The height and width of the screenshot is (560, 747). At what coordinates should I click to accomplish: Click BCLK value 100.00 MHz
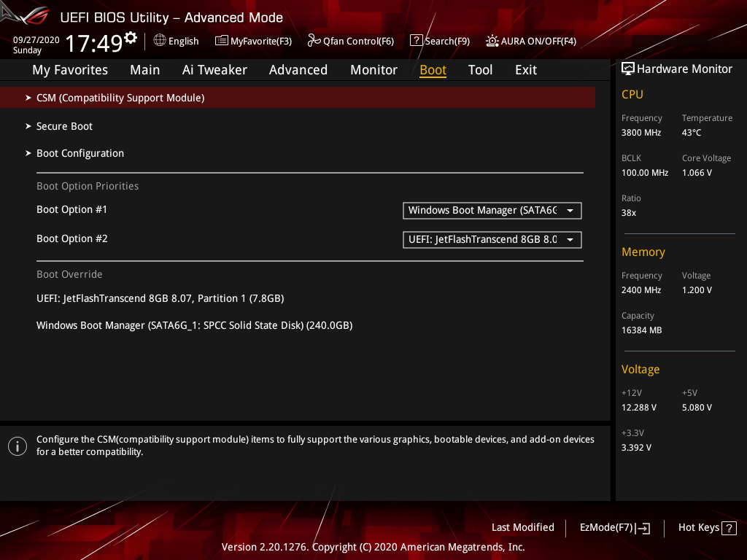click(645, 173)
